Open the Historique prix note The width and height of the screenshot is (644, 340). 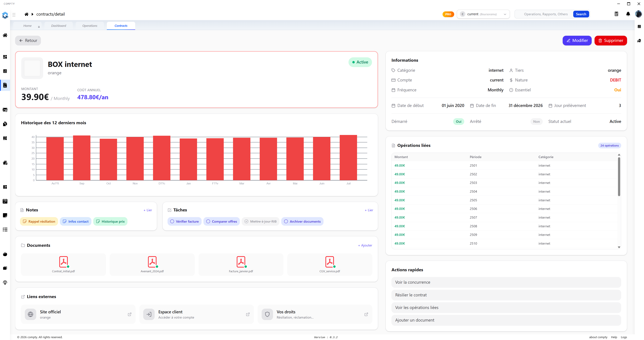[110, 221]
